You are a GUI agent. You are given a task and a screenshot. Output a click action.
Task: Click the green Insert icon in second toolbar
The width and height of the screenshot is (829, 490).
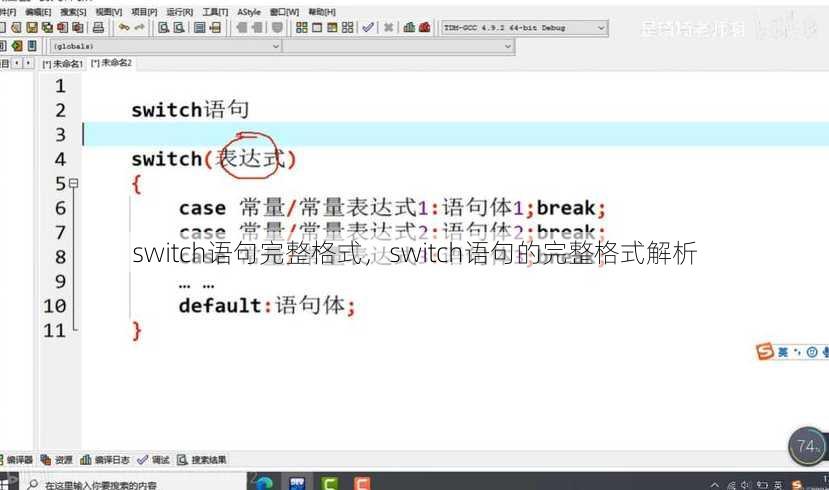pyautogui.click(x=17, y=46)
